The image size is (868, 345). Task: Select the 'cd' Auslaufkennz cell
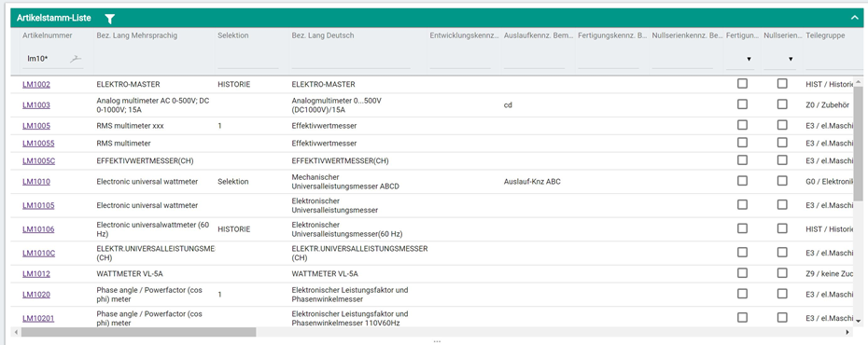(508, 105)
